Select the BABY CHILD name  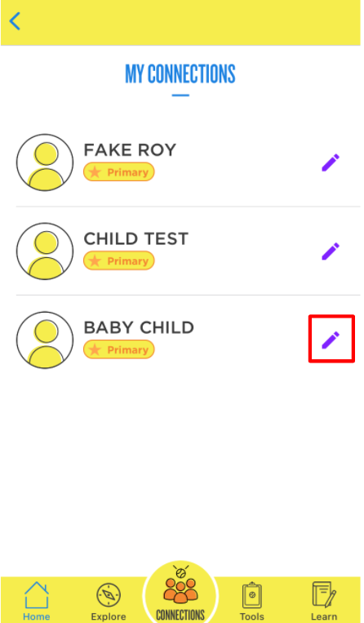point(139,327)
